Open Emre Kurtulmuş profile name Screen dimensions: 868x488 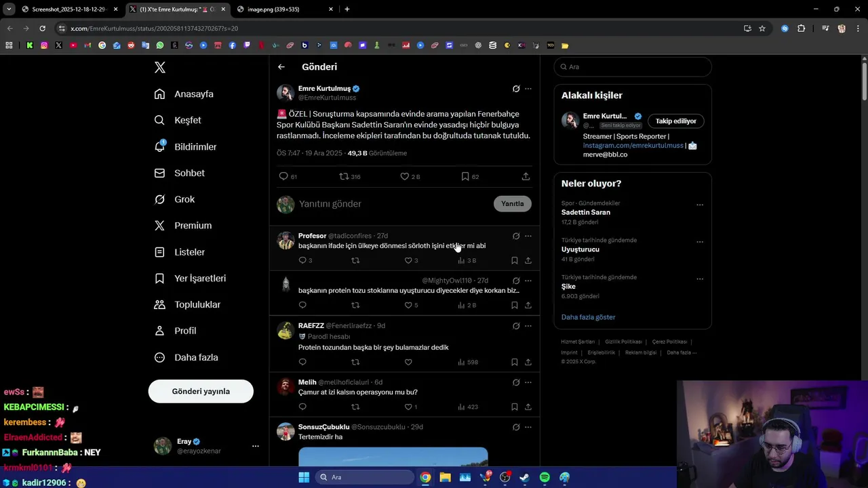[x=324, y=88]
